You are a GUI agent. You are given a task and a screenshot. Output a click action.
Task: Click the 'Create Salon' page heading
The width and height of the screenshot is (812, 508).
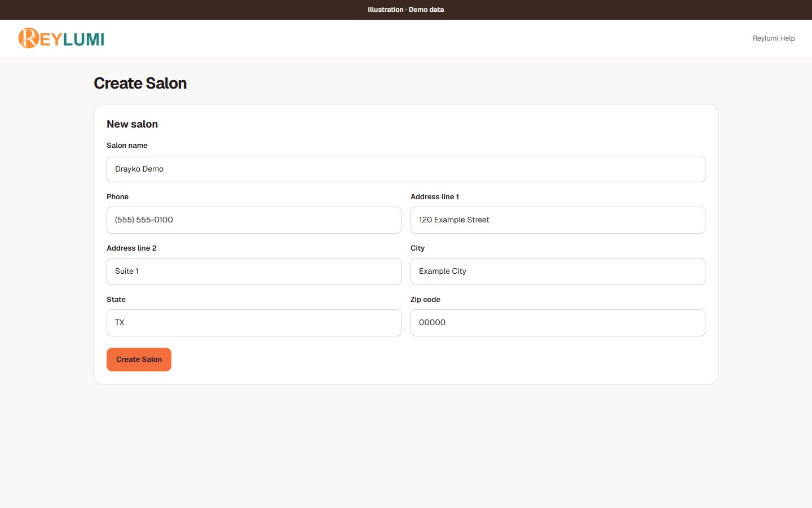coord(140,84)
